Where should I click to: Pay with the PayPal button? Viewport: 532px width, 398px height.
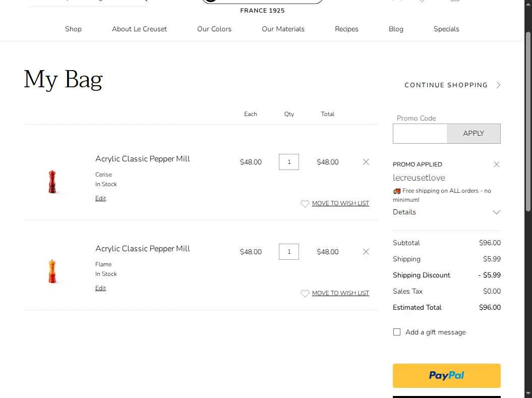446,376
